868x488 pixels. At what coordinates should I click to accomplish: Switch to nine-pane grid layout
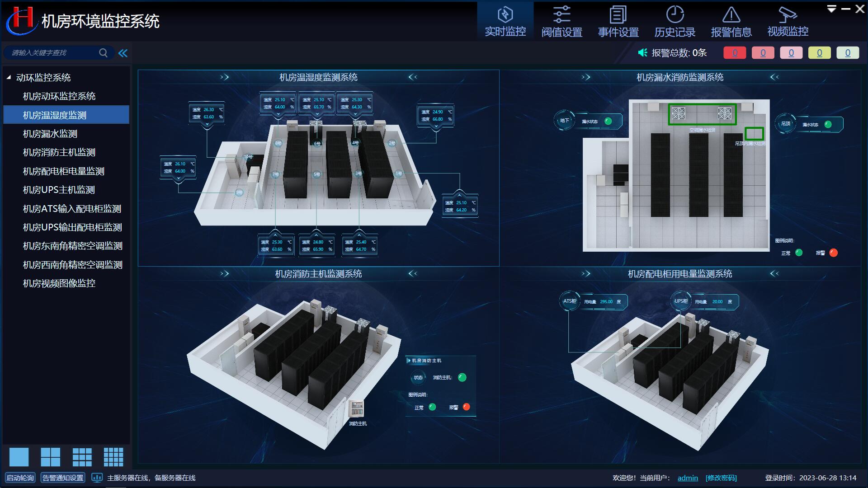pos(82,457)
